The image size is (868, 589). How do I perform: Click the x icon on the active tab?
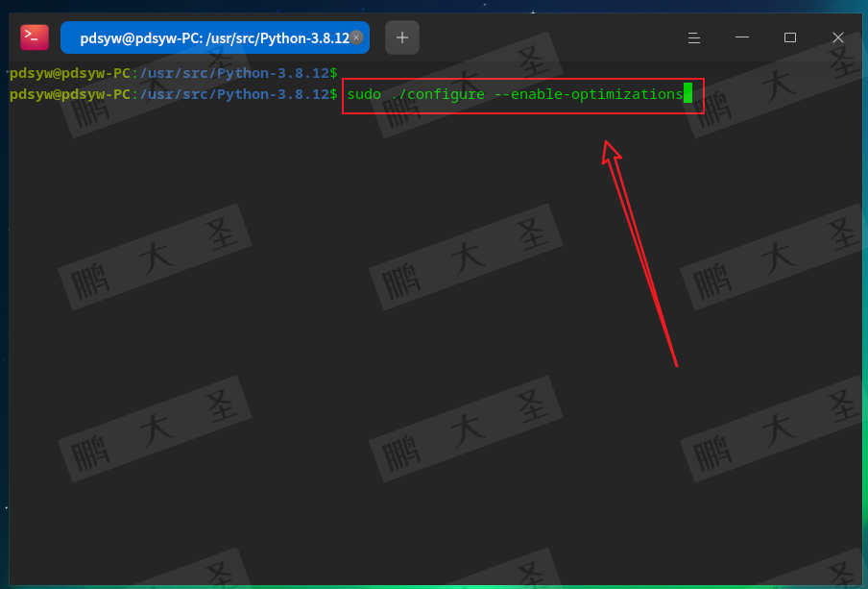tap(356, 37)
